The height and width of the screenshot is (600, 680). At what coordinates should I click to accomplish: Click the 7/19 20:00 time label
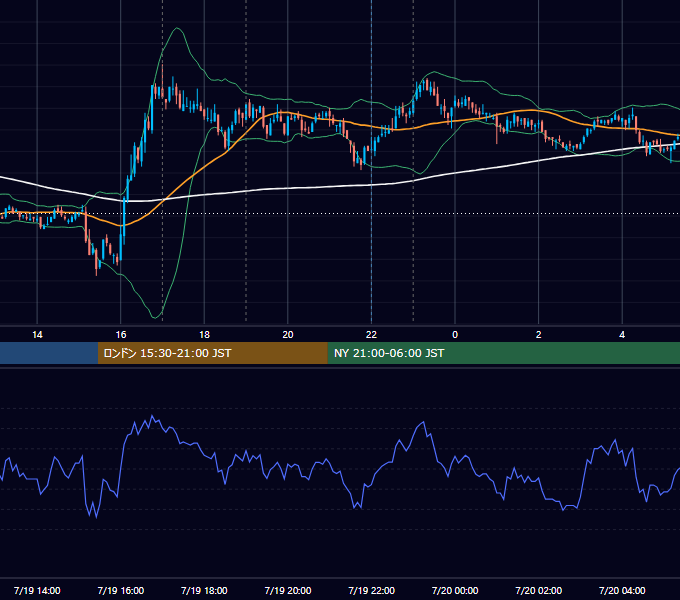point(288,590)
